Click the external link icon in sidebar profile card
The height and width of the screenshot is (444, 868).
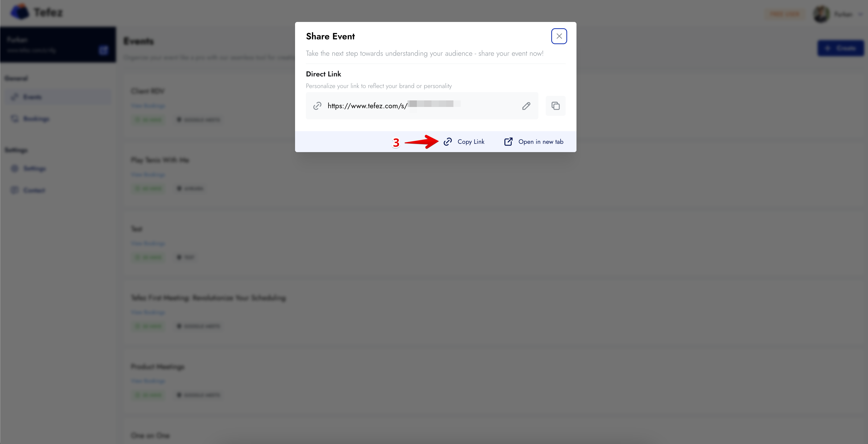coord(104,50)
